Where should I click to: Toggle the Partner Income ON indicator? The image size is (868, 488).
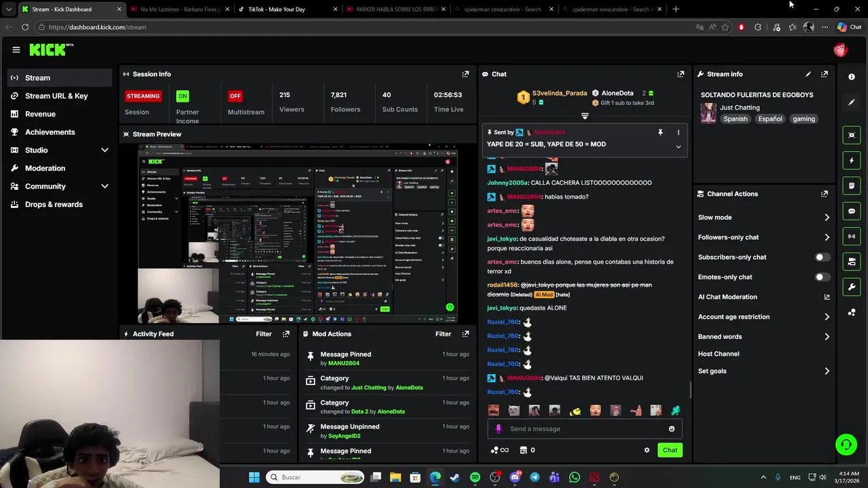(x=182, y=96)
